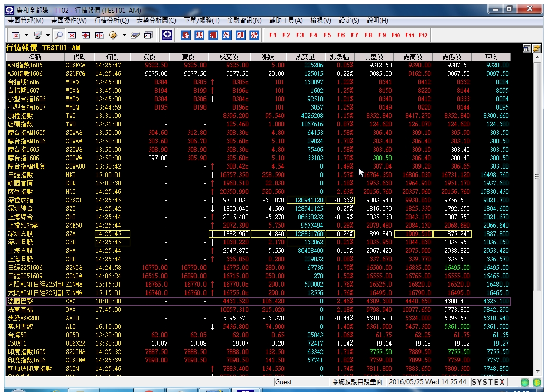The height and width of the screenshot is (392, 548).
Task: Click the F10 shortcut button
Action: click(x=396, y=35)
